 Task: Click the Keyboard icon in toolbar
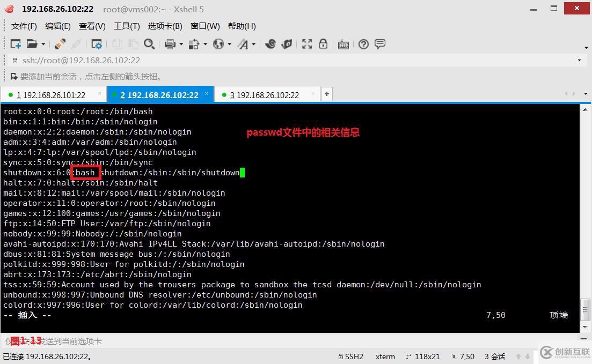tap(343, 44)
